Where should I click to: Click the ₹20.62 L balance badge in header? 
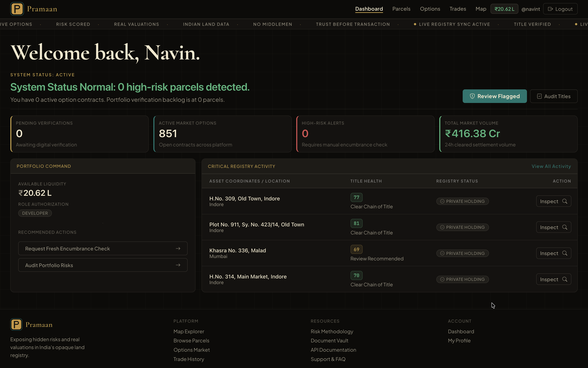[504, 9]
